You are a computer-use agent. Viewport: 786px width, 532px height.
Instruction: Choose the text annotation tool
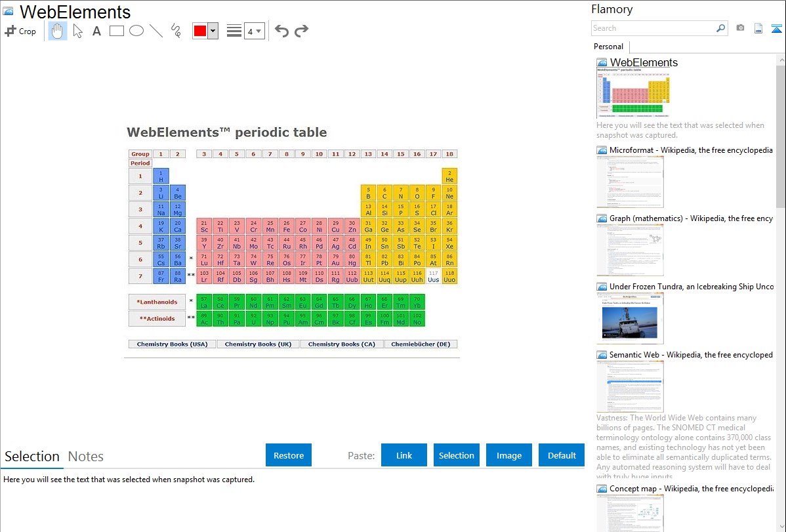coord(96,31)
